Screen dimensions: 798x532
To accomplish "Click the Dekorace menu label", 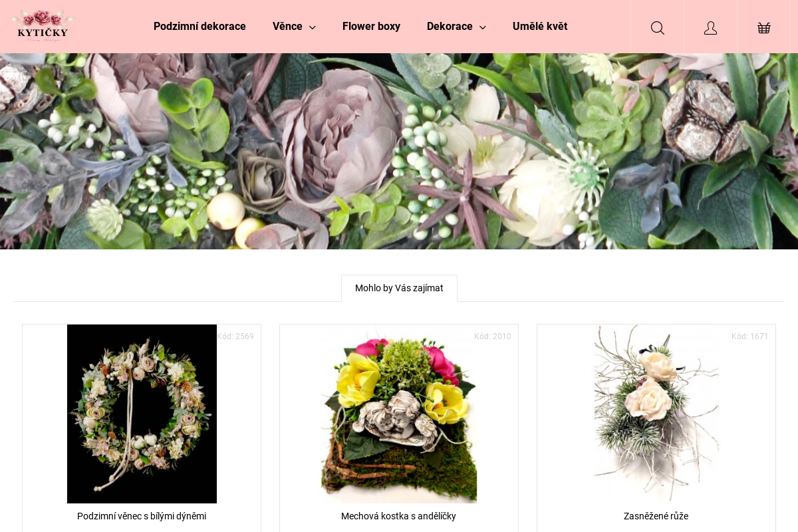I will tap(450, 27).
